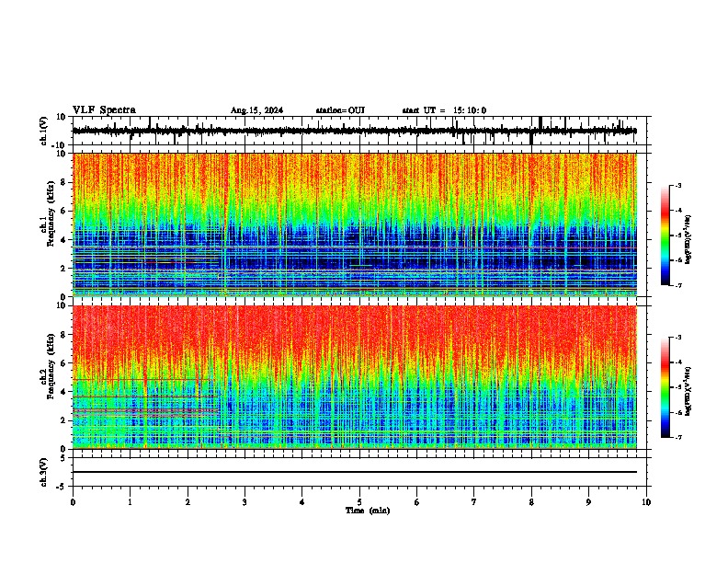
Task: Click time axis tick label "2"
Action: click(x=188, y=502)
